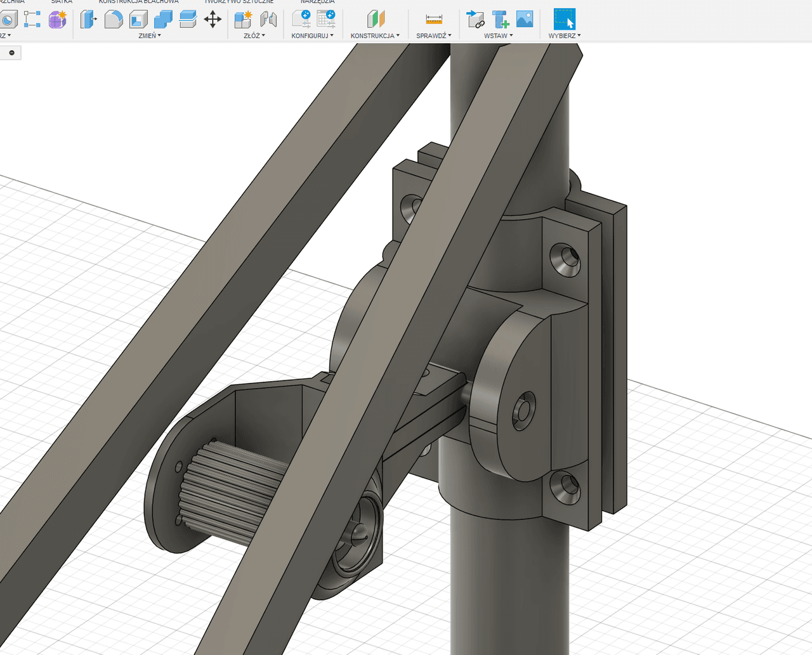Activate the Fillet tool

click(114, 20)
